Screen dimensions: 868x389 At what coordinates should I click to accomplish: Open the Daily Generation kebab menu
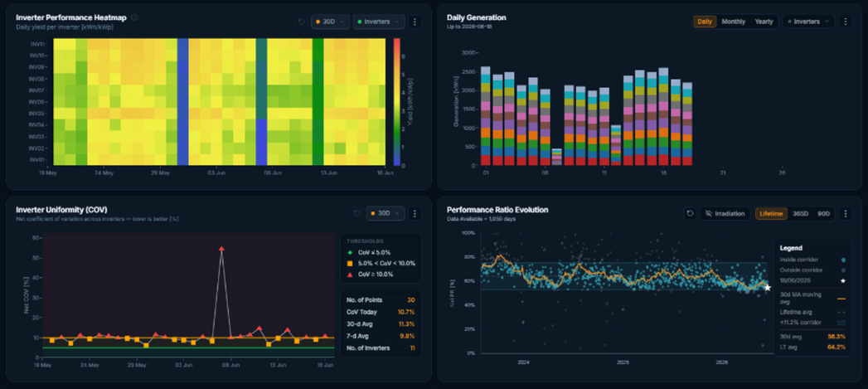(x=845, y=22)
